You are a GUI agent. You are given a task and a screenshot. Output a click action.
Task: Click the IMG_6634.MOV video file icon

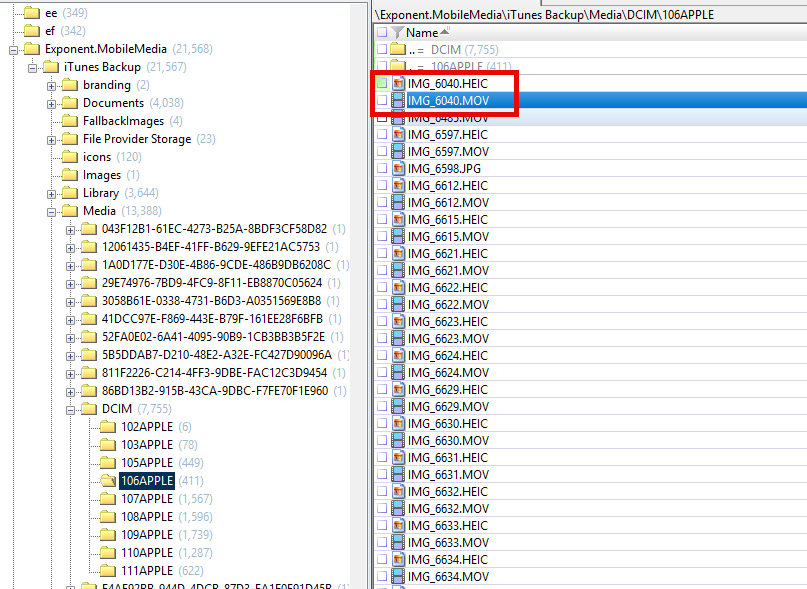point(398,577)
